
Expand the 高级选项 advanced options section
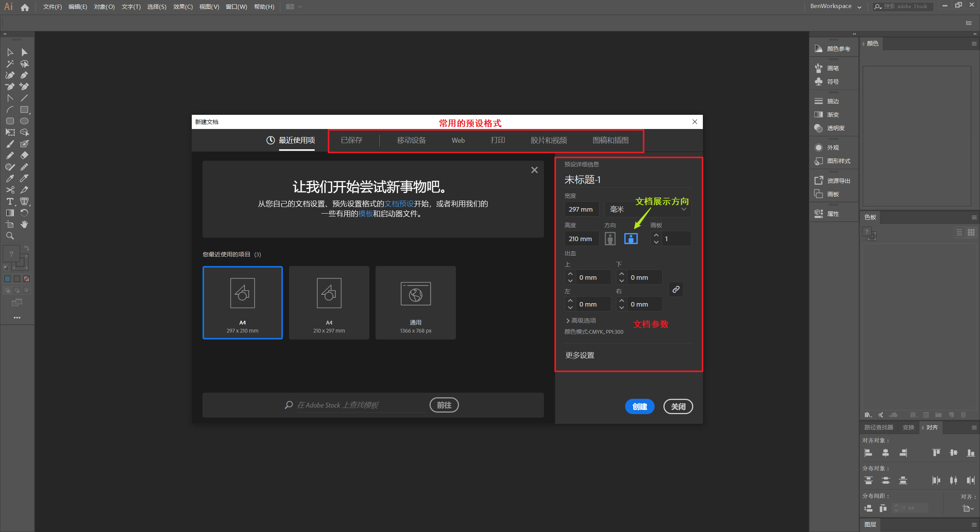(581, 320)
